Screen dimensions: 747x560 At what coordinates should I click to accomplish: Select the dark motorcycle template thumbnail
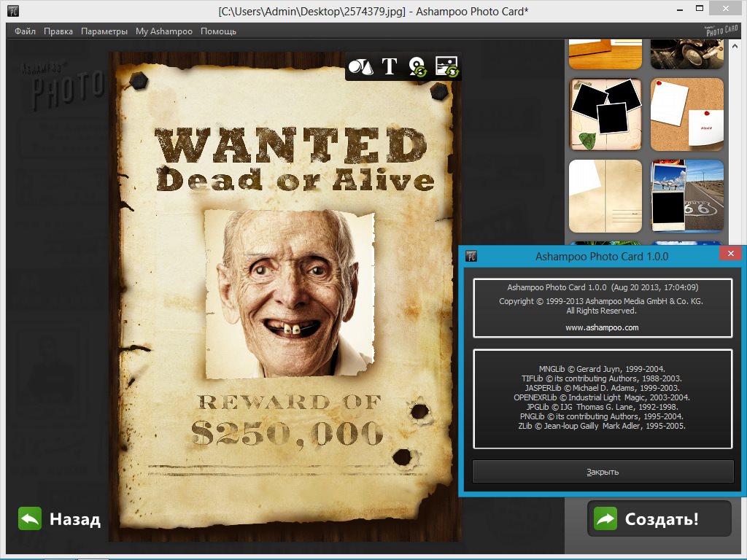(x=687, y=54)
